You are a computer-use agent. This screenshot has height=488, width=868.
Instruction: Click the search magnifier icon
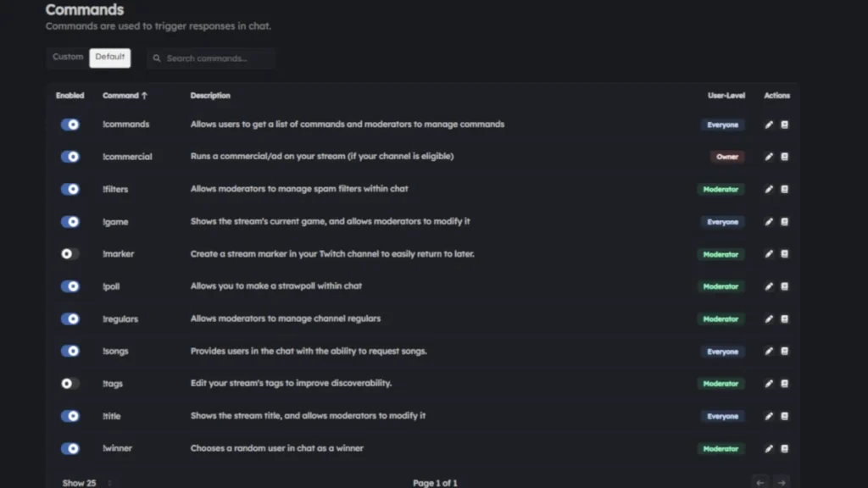point(157,58)
